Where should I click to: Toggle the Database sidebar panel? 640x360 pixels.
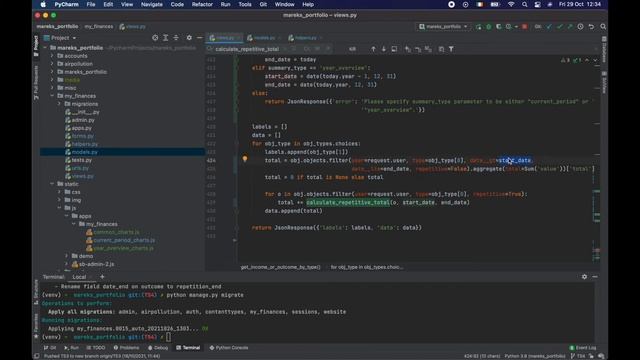pos(604,50)
